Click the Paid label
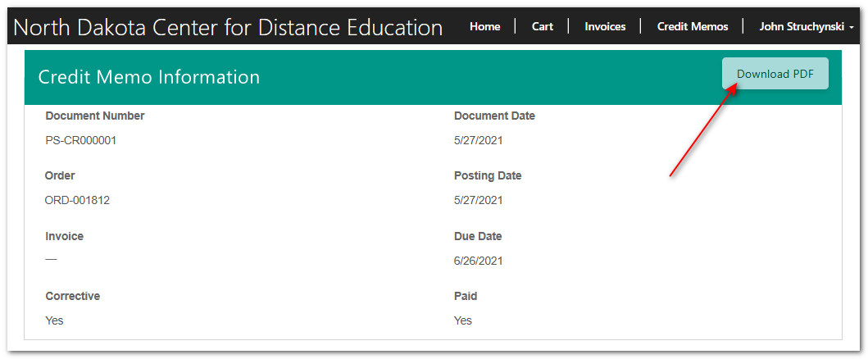The image size is (868, 359). click(x=466, y=296)
